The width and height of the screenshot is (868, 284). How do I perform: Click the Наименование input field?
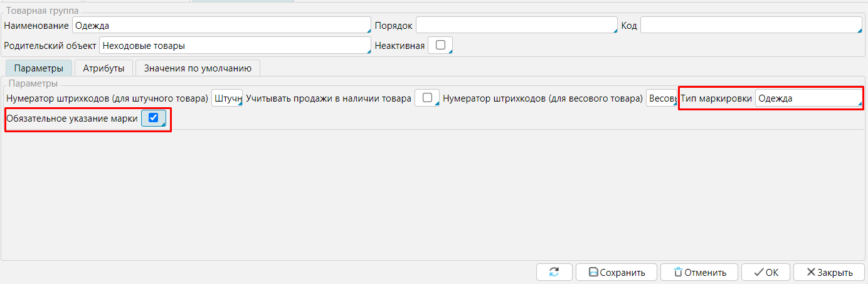tap(221, 25)
